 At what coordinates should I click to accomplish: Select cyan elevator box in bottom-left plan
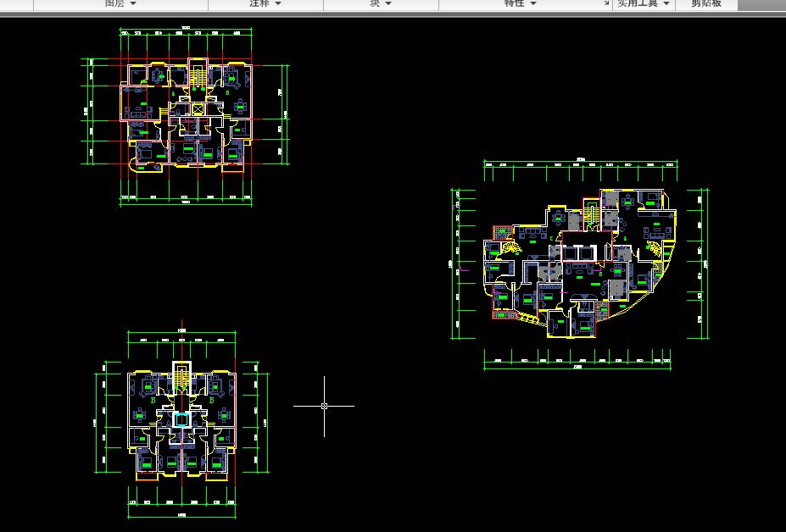coord(181,419)
